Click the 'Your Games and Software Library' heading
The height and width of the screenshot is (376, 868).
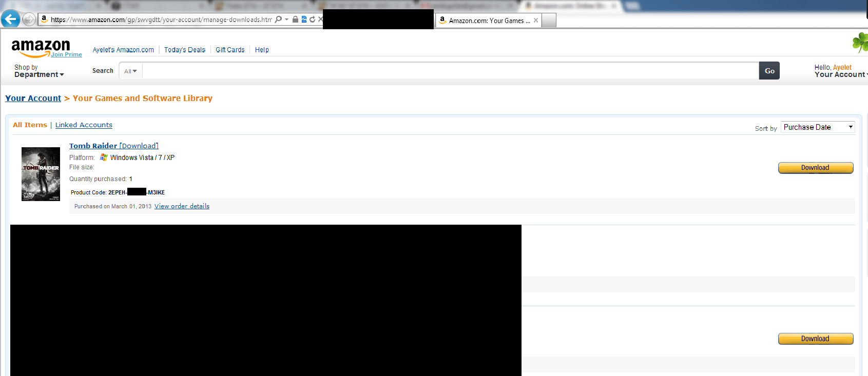pos(143,98)
